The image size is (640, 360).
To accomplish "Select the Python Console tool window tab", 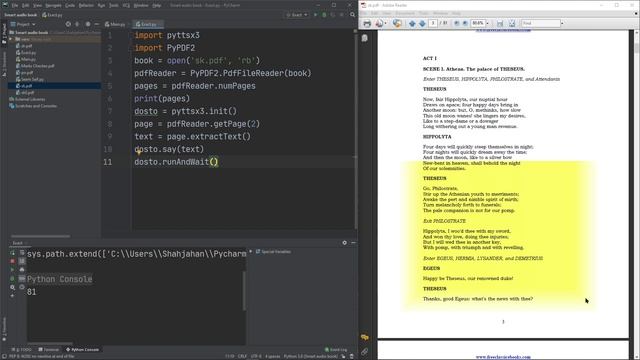I will tap(82, 350).
